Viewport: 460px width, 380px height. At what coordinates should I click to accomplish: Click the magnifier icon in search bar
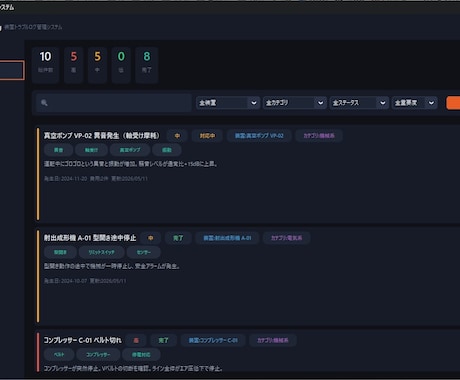coord(44,103)
